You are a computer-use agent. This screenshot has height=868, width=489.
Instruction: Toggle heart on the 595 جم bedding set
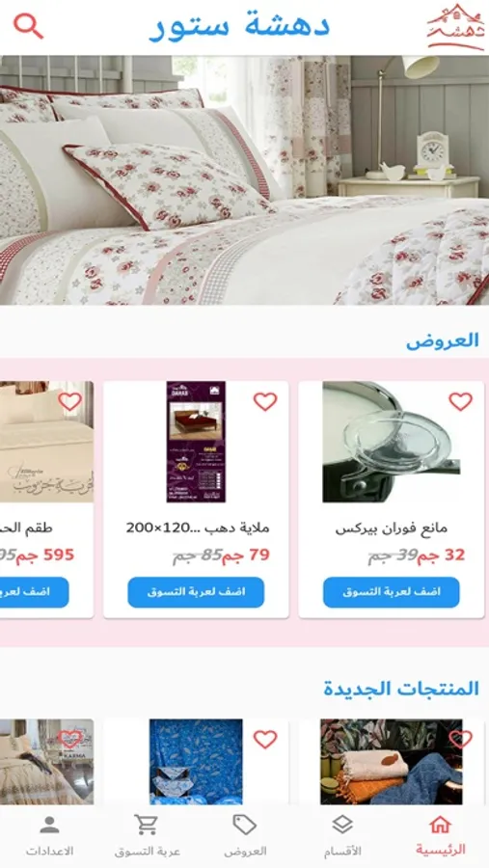[69, 401]
